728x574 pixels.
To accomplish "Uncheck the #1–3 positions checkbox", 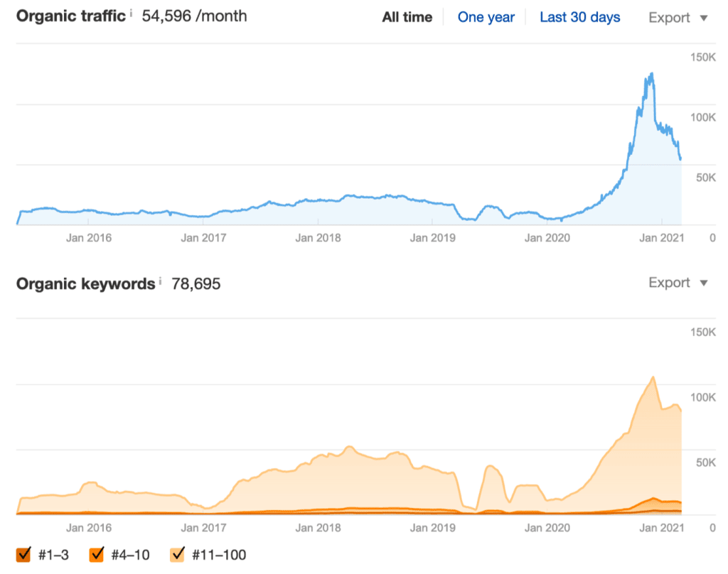I will tap(23, 554).
